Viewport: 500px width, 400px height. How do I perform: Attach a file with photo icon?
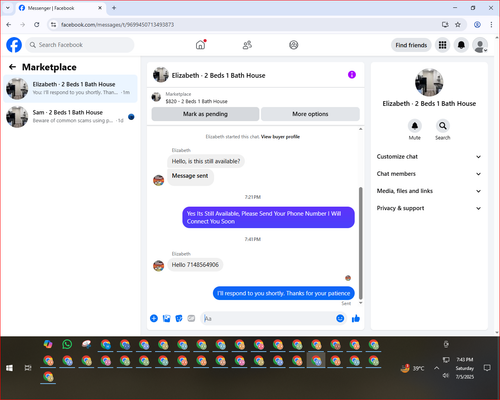point(166,318)
